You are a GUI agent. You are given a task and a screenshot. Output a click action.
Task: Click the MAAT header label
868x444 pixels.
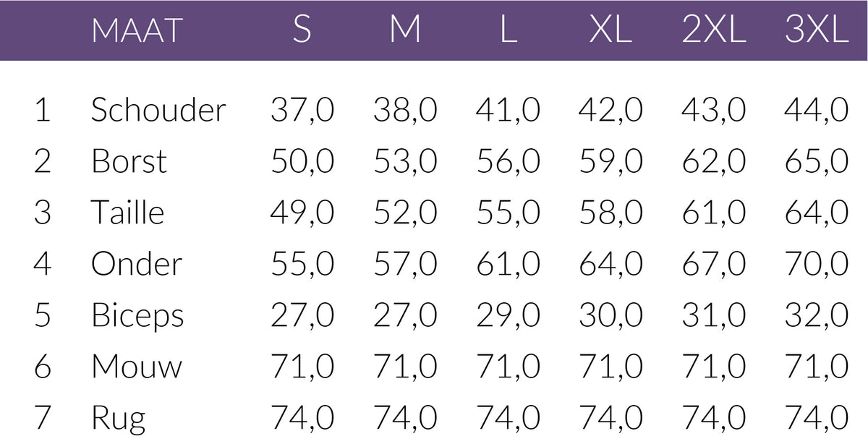point(137,31)
